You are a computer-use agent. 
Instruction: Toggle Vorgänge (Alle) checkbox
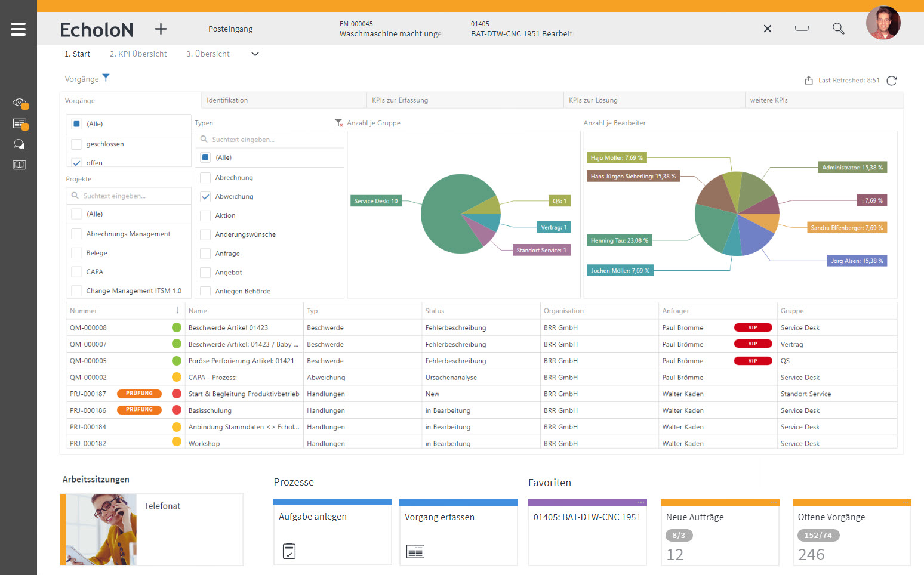point(76,124)
